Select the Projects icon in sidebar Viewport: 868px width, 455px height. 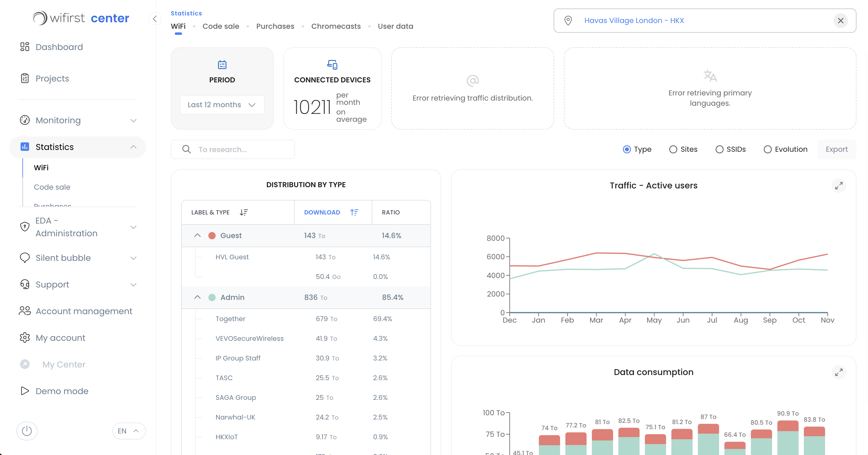click(x=25, y=78)
